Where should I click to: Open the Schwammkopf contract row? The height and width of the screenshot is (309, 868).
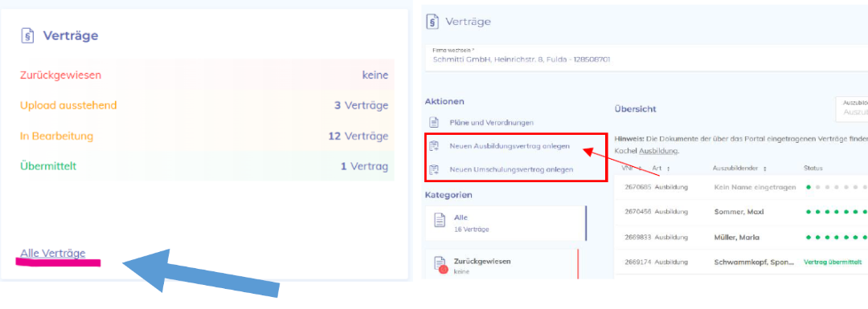click(741, 262)
